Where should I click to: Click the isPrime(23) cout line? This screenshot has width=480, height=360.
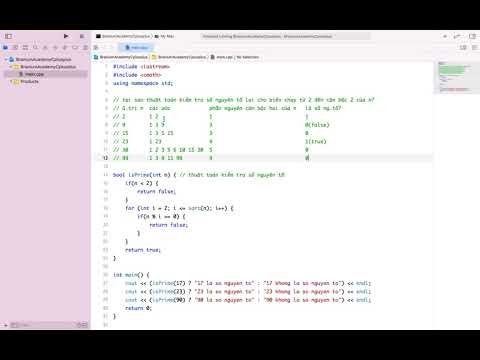(x=248, y=291)
